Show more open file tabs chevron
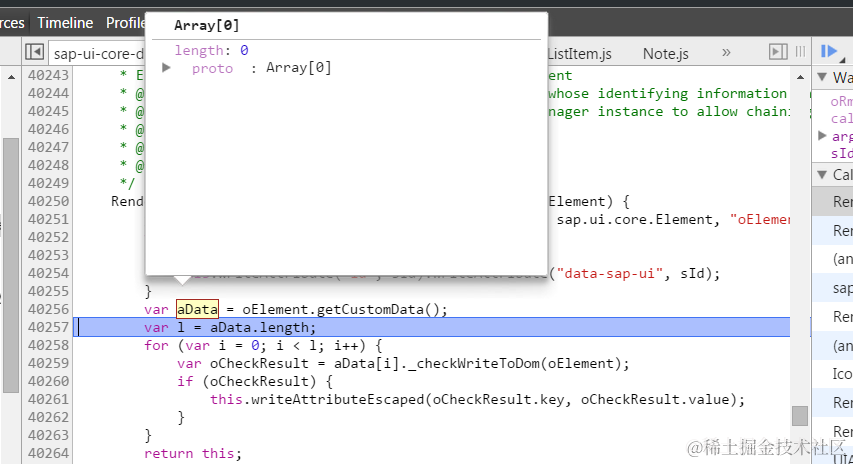Screen dimensions: 853x464 726,53
